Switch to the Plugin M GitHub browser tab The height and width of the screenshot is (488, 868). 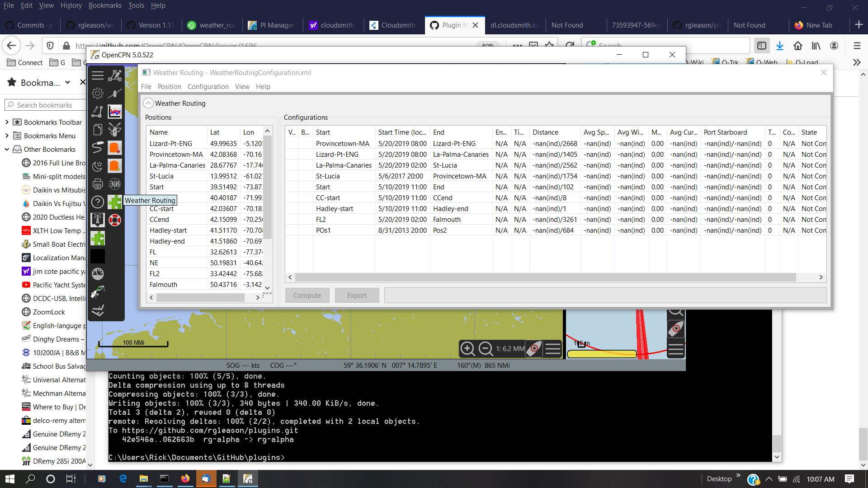[452, 25]
